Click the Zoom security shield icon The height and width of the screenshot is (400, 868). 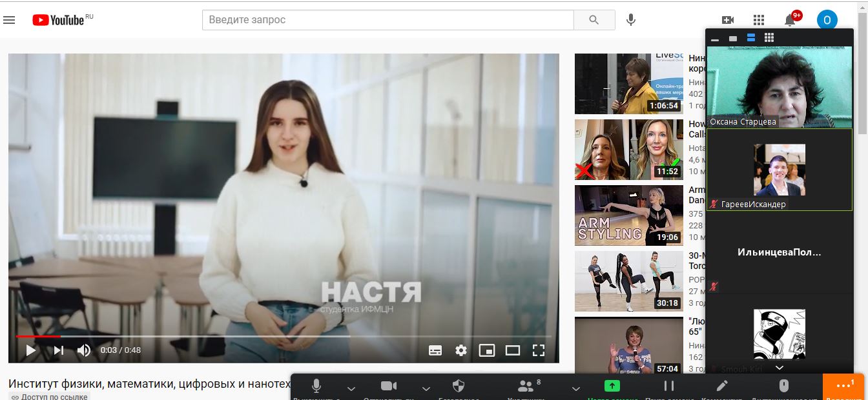point(459,386)
